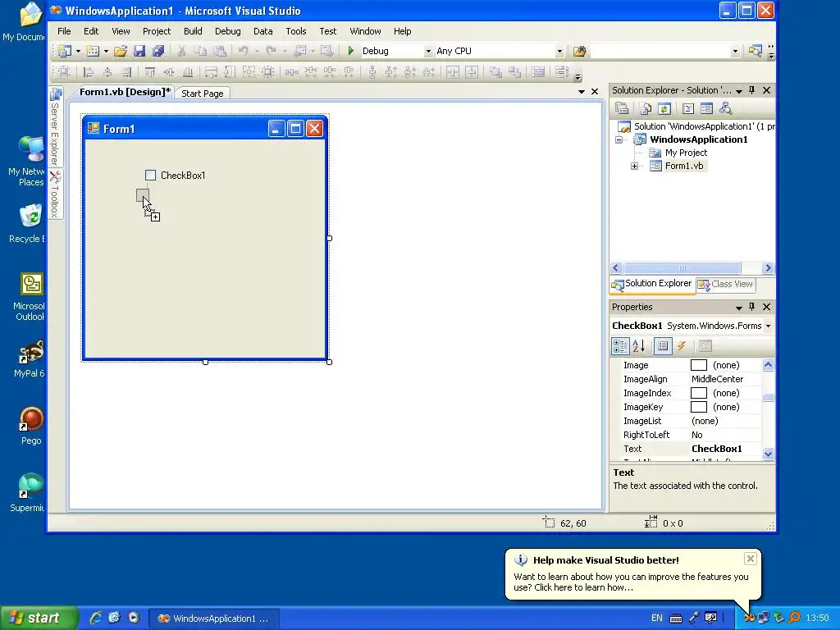Click the New Project toolbar icon
The width and height of the screenshot is (840, 630).
pyautogui.click(x=64, y=51)
